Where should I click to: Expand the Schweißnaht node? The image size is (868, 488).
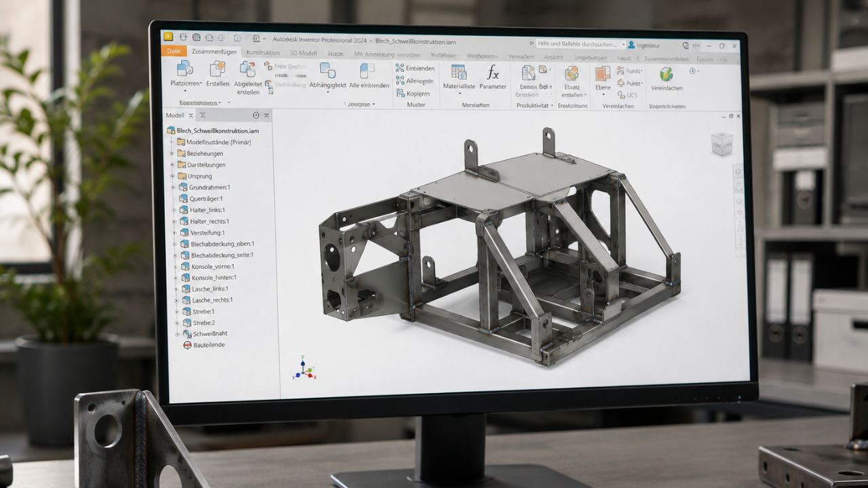click(178, 334)
